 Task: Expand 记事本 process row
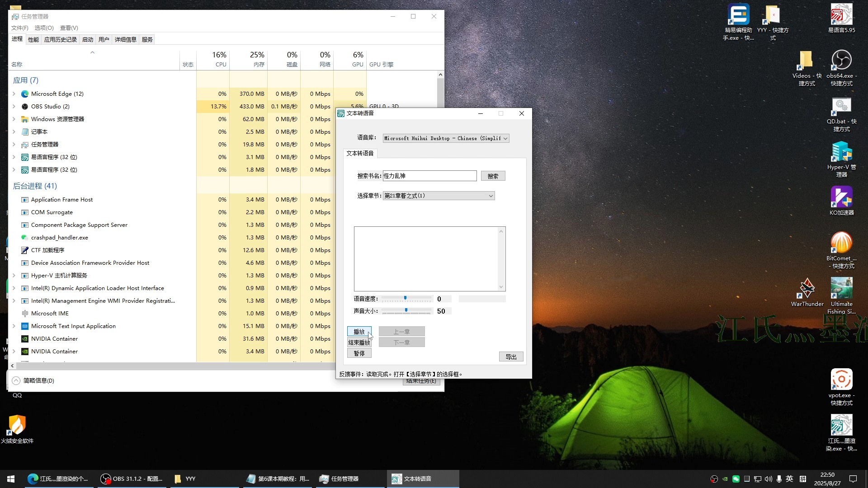point(14,132)
